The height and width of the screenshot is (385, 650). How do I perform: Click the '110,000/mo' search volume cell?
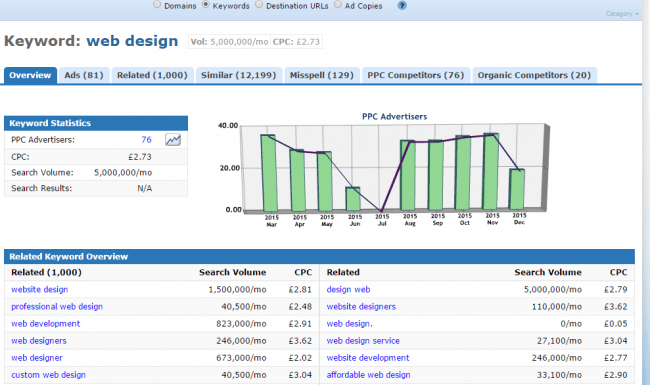pyautogui.click(x=557, y=307)
